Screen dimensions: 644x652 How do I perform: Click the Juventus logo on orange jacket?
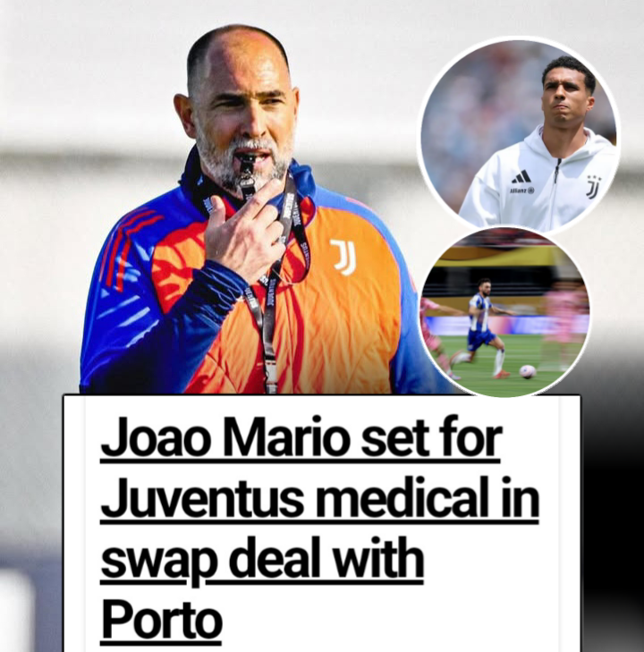pyautogui.click(x=343, y=258)
